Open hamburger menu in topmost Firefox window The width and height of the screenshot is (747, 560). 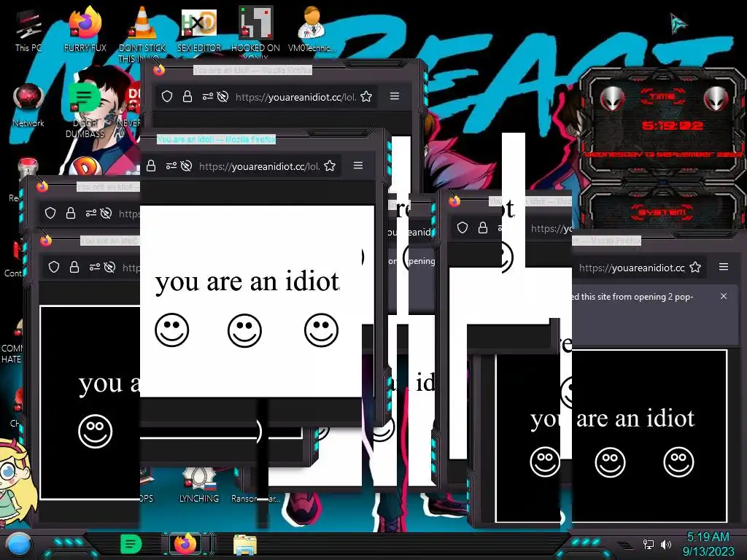tap(395, 96)
